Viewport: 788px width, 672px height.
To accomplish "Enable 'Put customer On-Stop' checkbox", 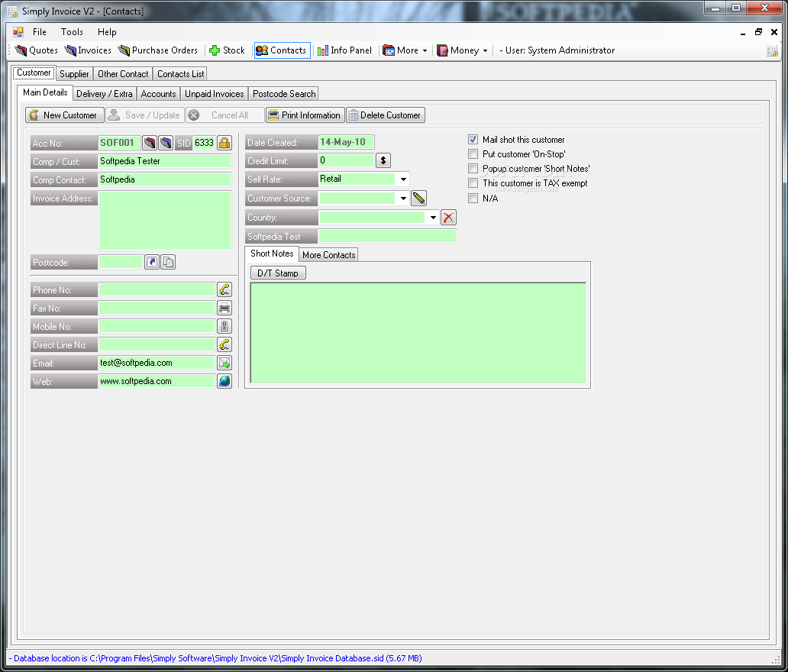I will click(x=473, y=153).
